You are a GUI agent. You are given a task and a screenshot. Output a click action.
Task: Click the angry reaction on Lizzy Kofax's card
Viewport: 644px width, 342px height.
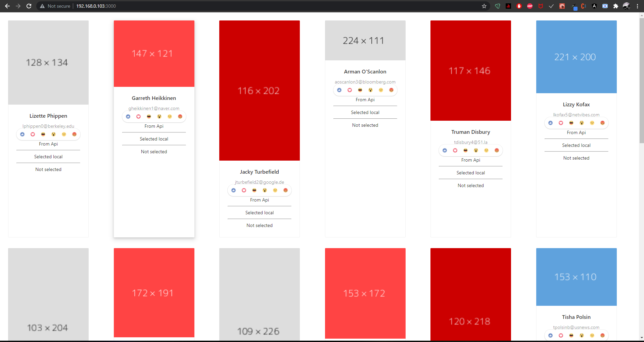coord(602,123)
